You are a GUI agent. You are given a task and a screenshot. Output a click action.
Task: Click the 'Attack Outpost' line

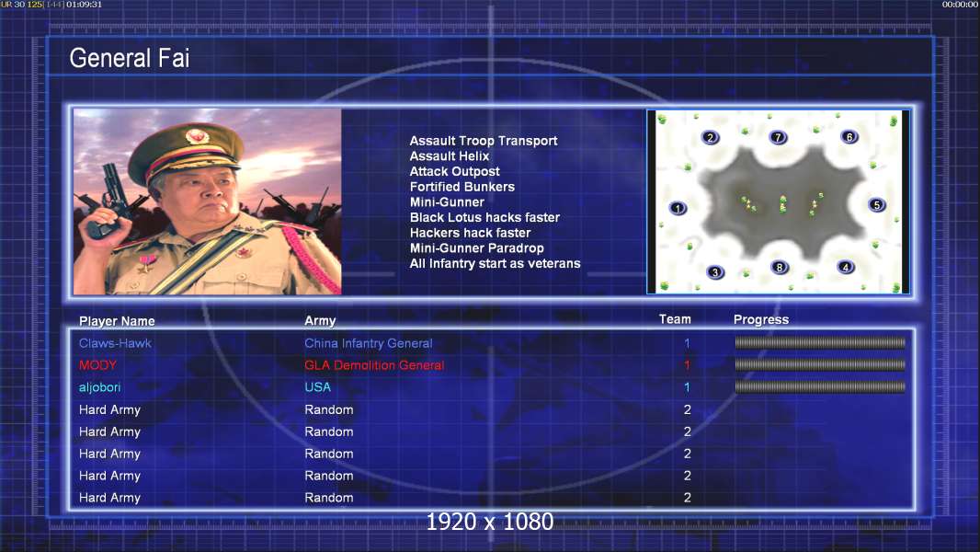click(x=454, y=171)
